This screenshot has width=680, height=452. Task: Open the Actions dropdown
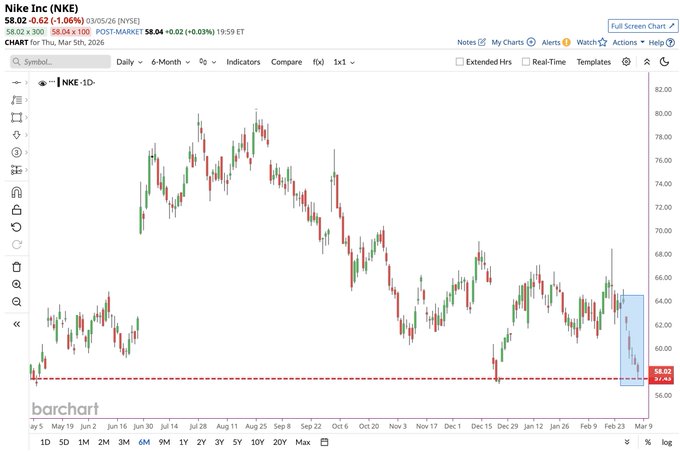click(x=628, y=42)
